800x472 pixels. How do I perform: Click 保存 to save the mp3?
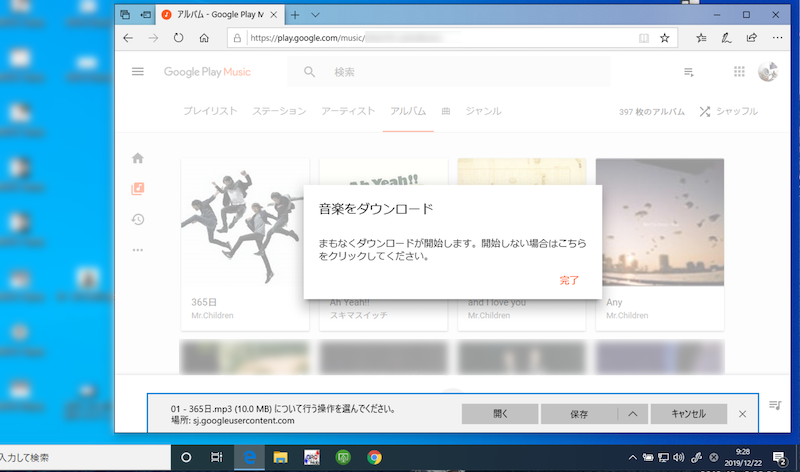pyautogui.click(x=578, y=413)
